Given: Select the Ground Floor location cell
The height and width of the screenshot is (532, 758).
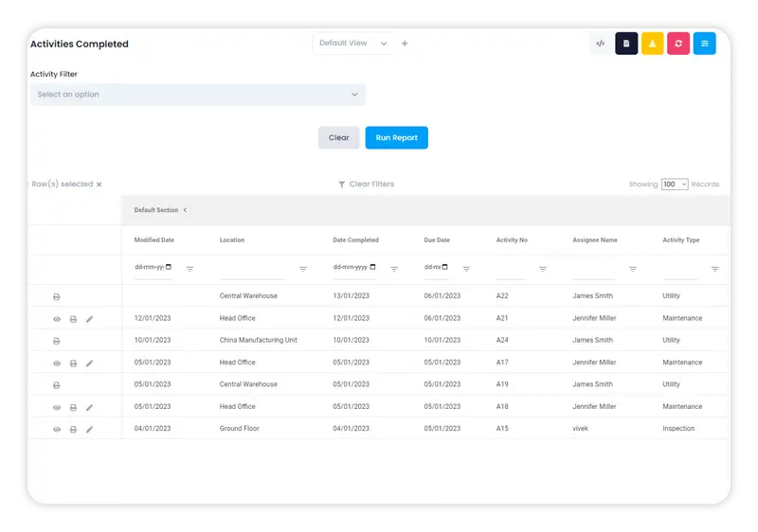Looking at the screenshot, I should 240,428.
